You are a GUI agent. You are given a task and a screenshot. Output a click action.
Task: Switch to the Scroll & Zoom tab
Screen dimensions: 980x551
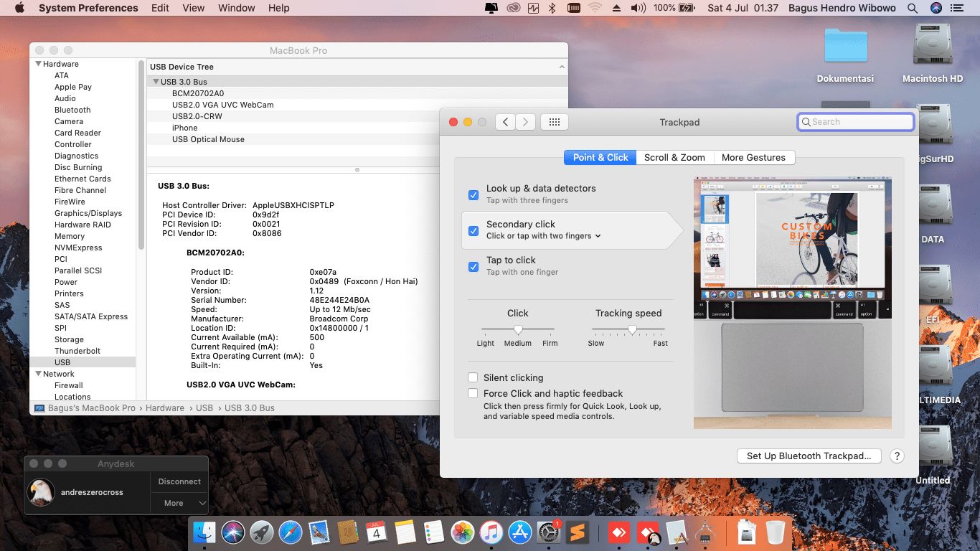(674, 157)
